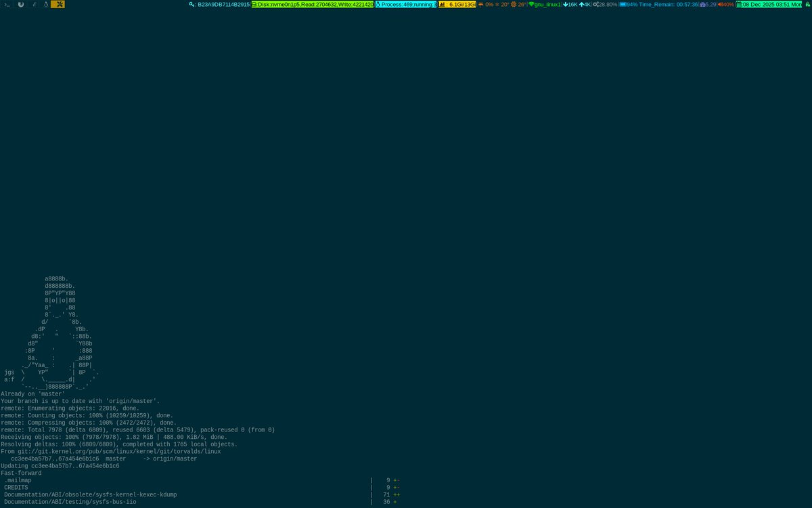Select the pen editor workspace icon
The height and width of the screenshot is (508, 812).
coord(34,4)
